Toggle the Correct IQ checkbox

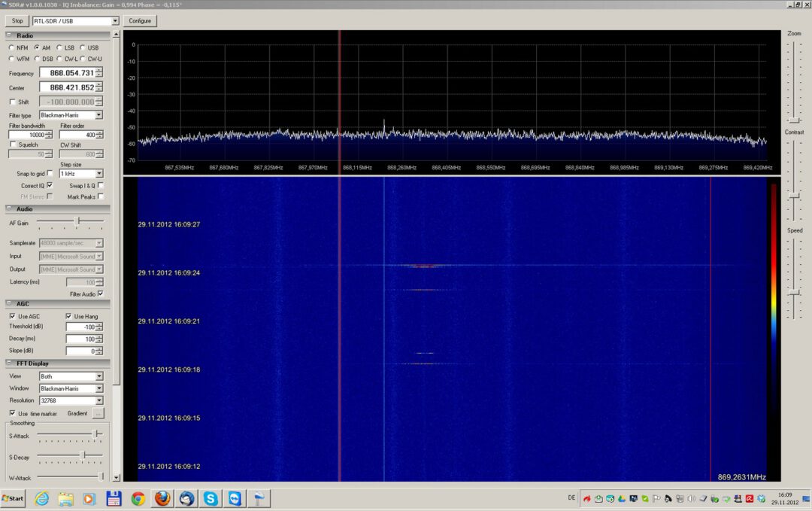(50, 185)
